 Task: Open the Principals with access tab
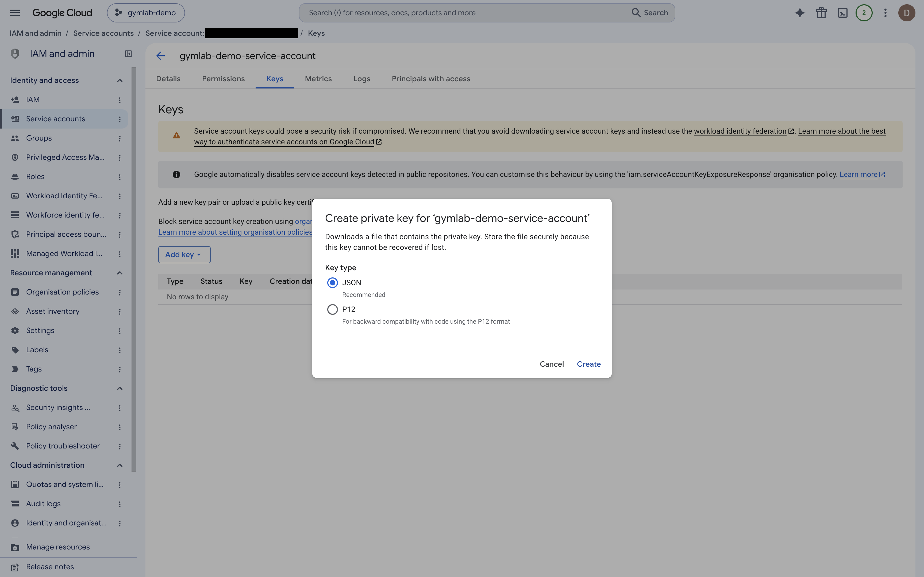point(431,79)
